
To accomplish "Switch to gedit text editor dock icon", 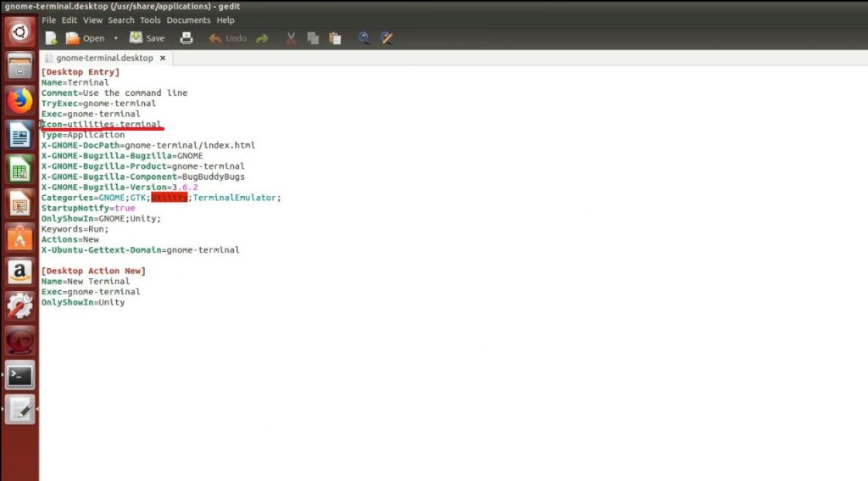I will pyautogui.click(x=20, y=410).
